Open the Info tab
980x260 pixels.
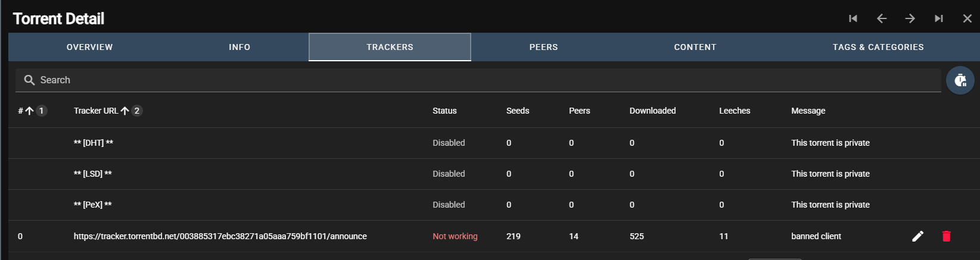239,47
